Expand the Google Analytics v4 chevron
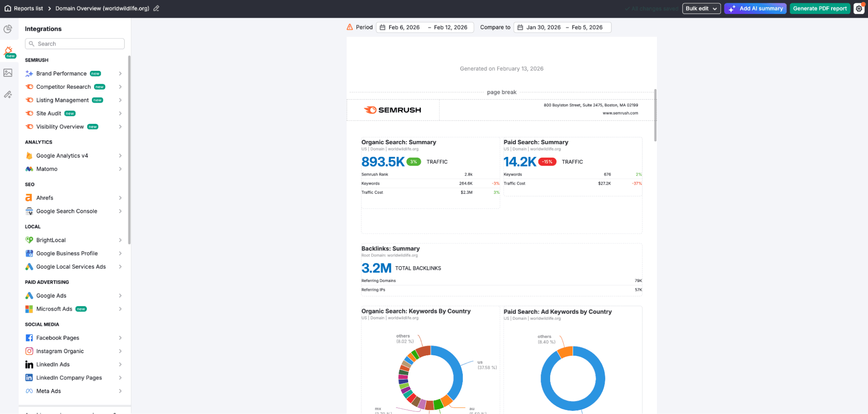Viewport: 868px width, 414px height. click(x=120, y=156)
